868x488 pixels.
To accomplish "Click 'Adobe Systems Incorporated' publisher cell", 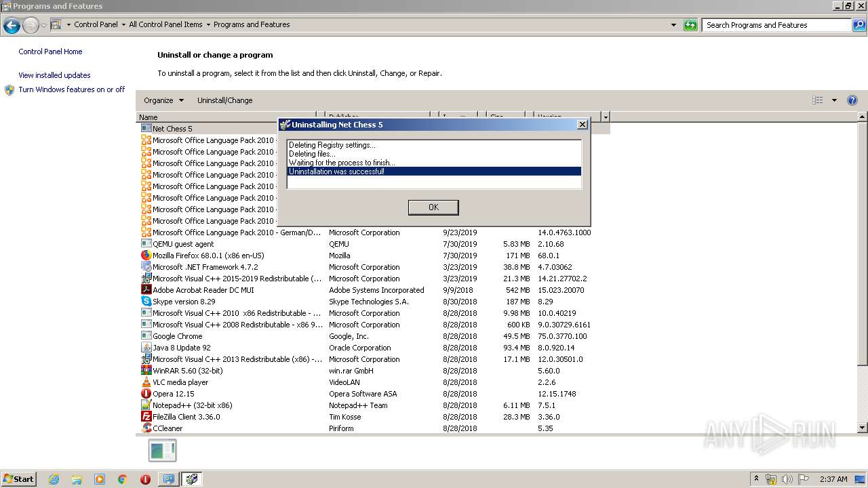I will click(x=376, y=290).
